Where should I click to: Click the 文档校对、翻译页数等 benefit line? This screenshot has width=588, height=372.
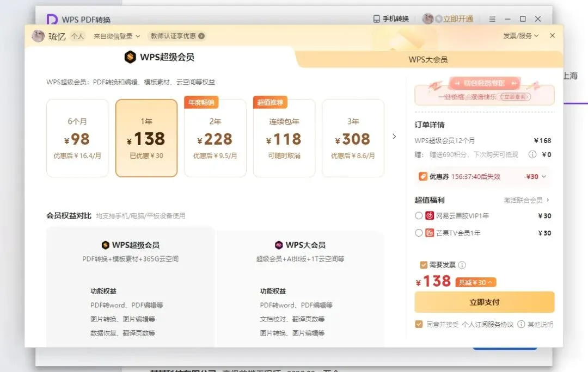coord(292,319)
